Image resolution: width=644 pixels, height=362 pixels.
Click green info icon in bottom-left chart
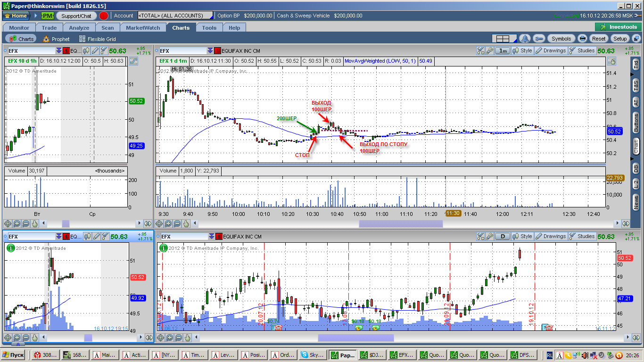coord(11,247)
